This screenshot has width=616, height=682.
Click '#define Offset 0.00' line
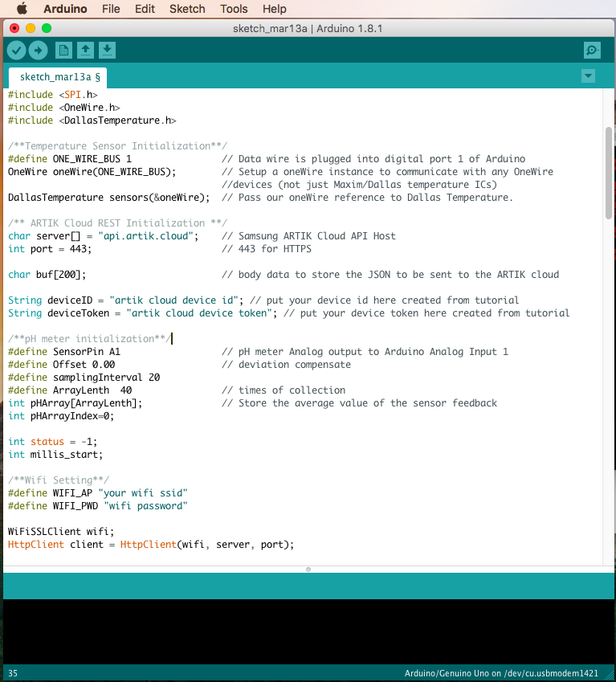click(61, 365)
